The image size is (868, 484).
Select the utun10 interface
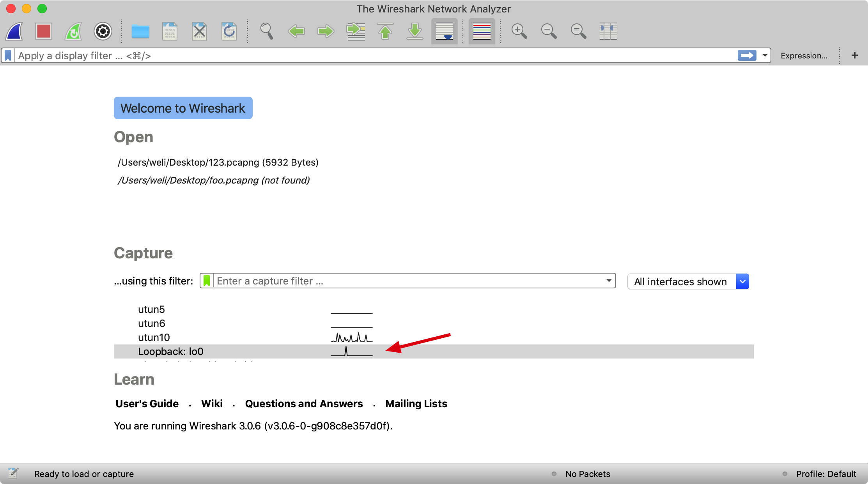click(x=154, y=337)
